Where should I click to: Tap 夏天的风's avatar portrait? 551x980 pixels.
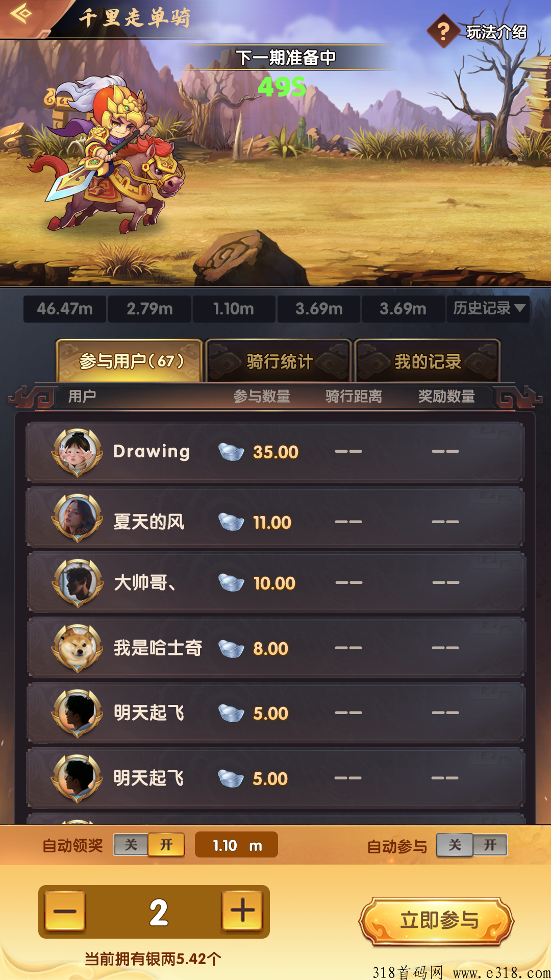tap(78, 518)
